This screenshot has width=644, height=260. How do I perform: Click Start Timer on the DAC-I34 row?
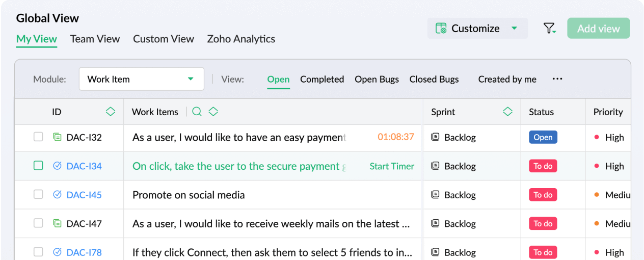392,166
